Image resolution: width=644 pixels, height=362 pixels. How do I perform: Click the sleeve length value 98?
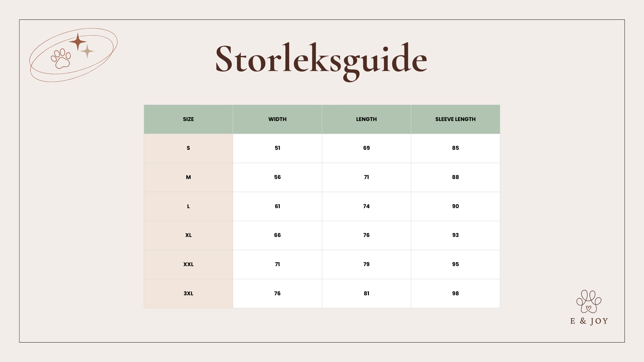point(455,294)
